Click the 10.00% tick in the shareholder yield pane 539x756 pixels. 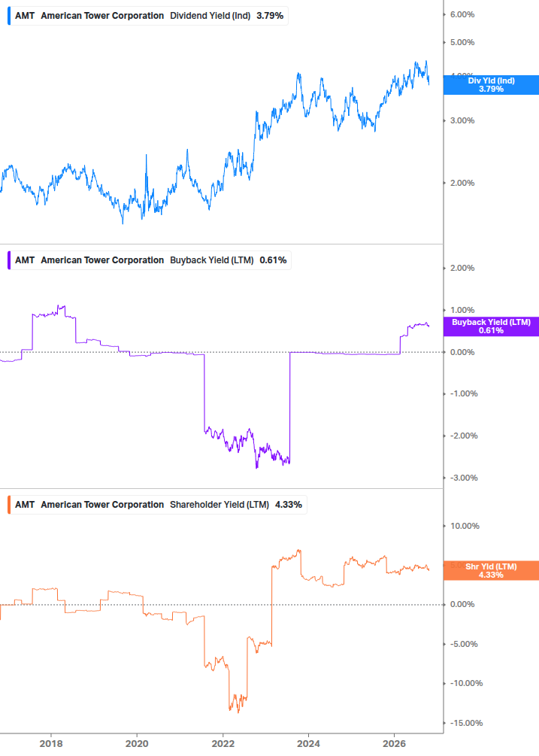(465, 526)
